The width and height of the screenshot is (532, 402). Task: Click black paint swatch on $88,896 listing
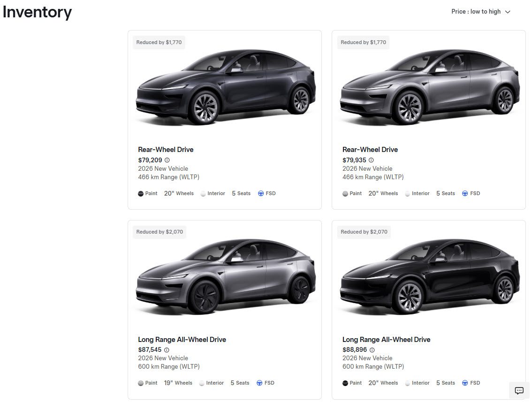345,383
